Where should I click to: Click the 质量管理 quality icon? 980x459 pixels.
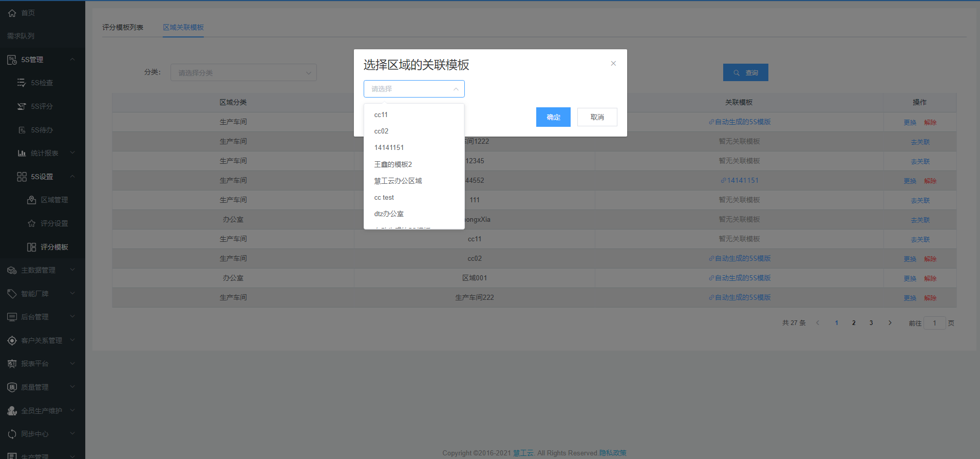12,387
